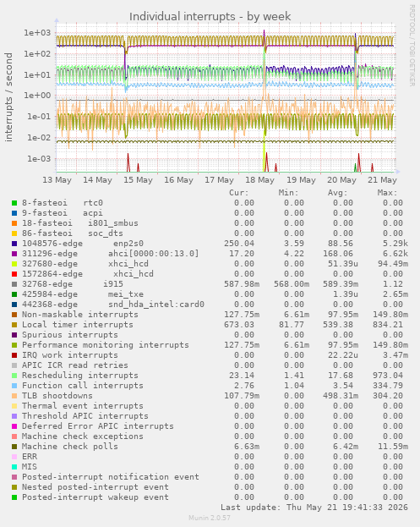Click the 'Munin 2.0.57' footer text
Viewport: 420px width, 527px height.
coord(210,518)
